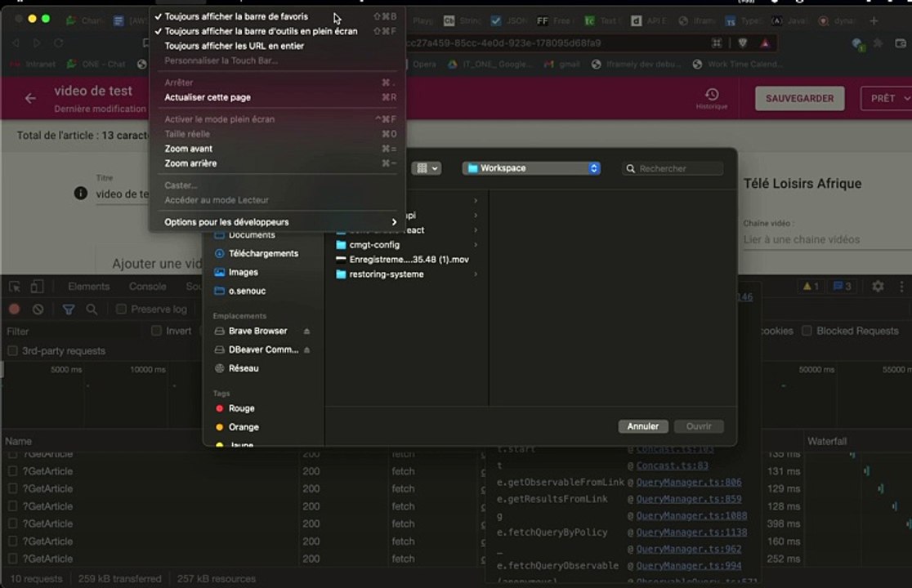Toggle the DevTools device toolbar icon
The image size is (912, 588).
(x=37, y=287)
